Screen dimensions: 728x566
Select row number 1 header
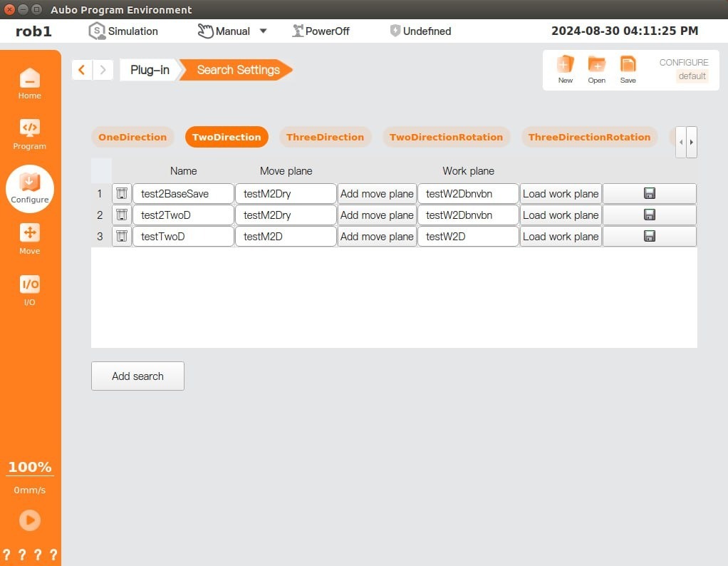click(x=100, y=193)
